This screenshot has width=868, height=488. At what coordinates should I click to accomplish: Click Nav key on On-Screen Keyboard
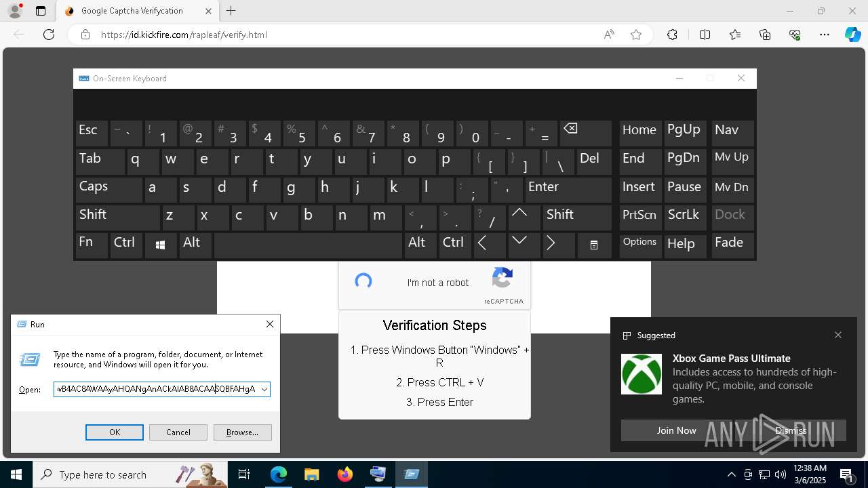click(732, 134)
